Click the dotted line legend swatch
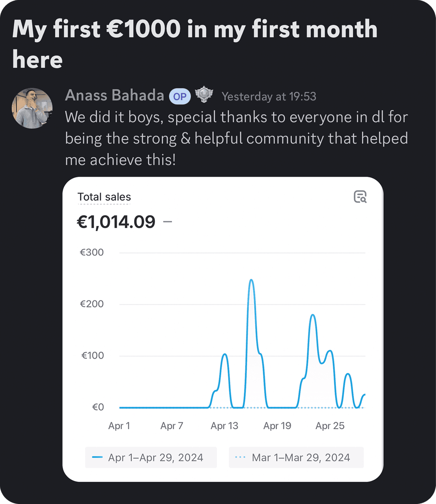 [x=240, y=457]
